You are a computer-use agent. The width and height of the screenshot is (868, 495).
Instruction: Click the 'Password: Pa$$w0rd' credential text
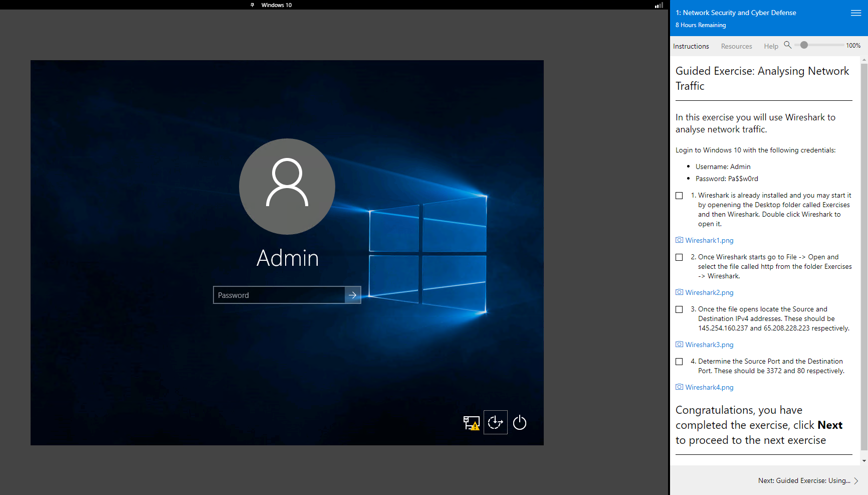[727, 179]
